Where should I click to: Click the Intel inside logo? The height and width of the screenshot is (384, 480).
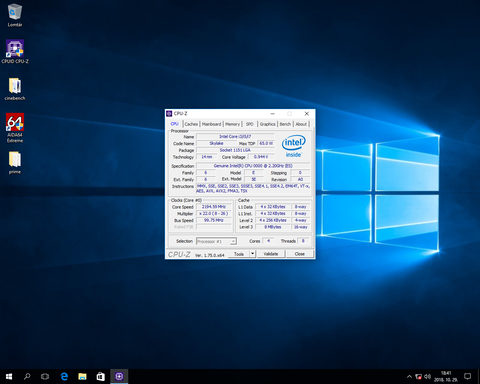[x=293, y=146]
